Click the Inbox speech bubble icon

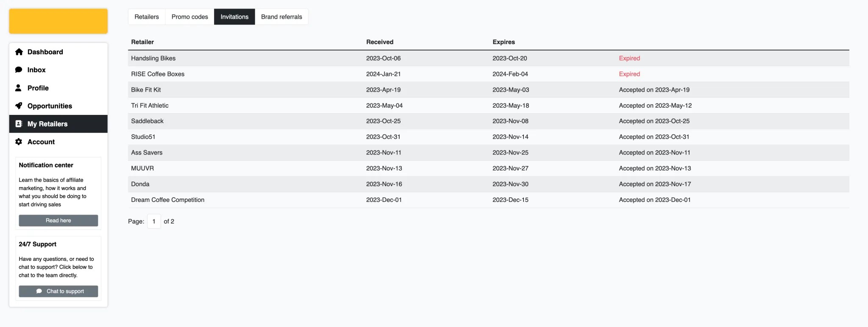(x=19, y=70)
